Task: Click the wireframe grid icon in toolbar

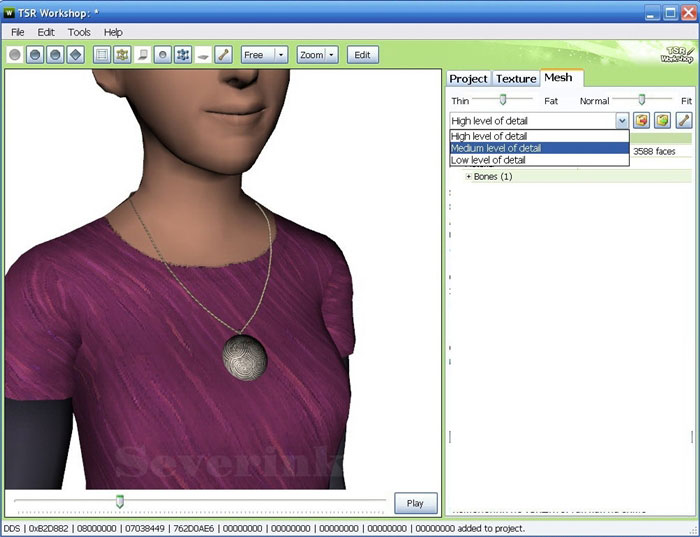Action: pos(102,55)
